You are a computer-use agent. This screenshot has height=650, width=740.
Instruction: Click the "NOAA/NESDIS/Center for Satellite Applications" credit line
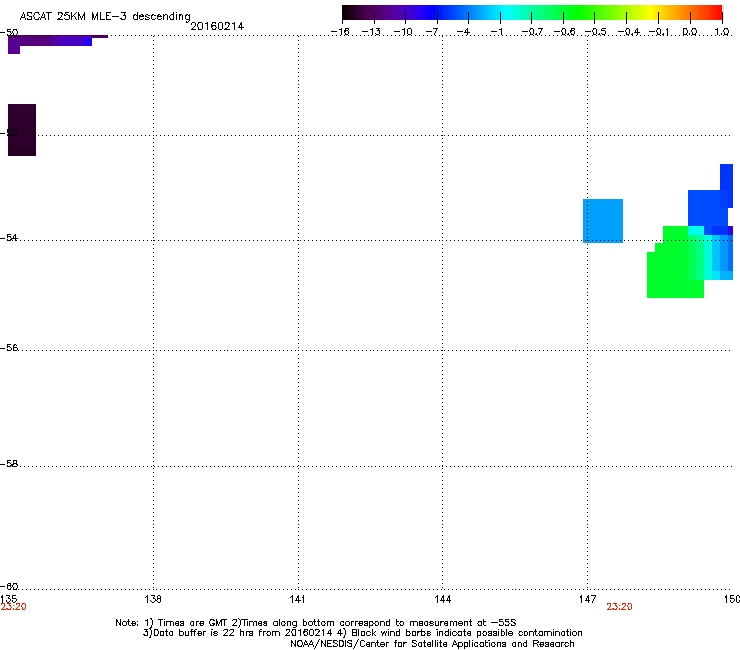click(432, 644)
